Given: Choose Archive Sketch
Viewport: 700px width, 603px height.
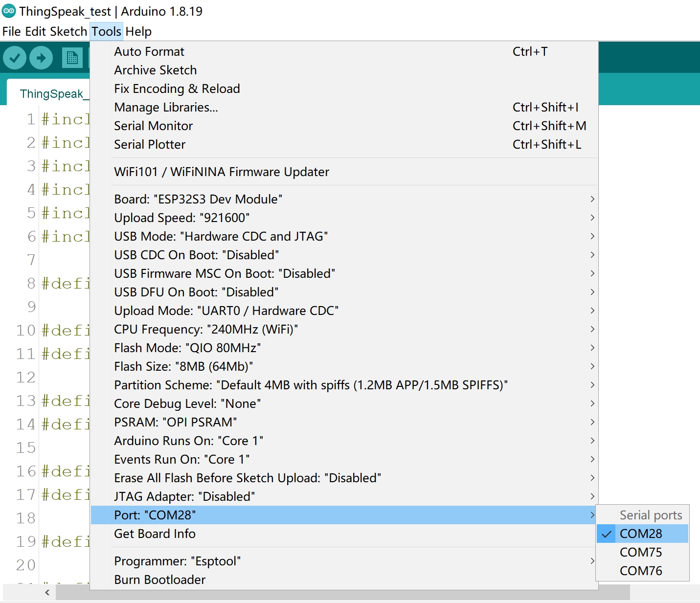Looking at the screenshot, I should [x=344, y=70].
